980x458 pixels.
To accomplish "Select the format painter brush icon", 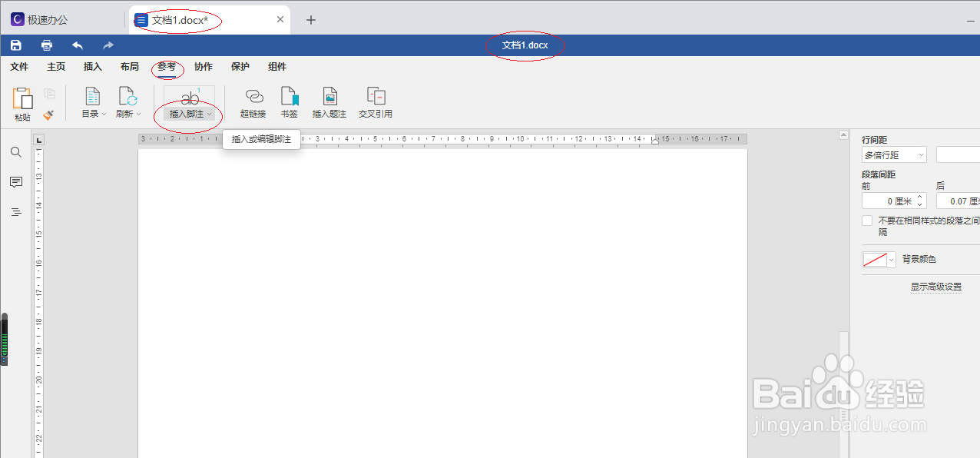I will 48,115.
